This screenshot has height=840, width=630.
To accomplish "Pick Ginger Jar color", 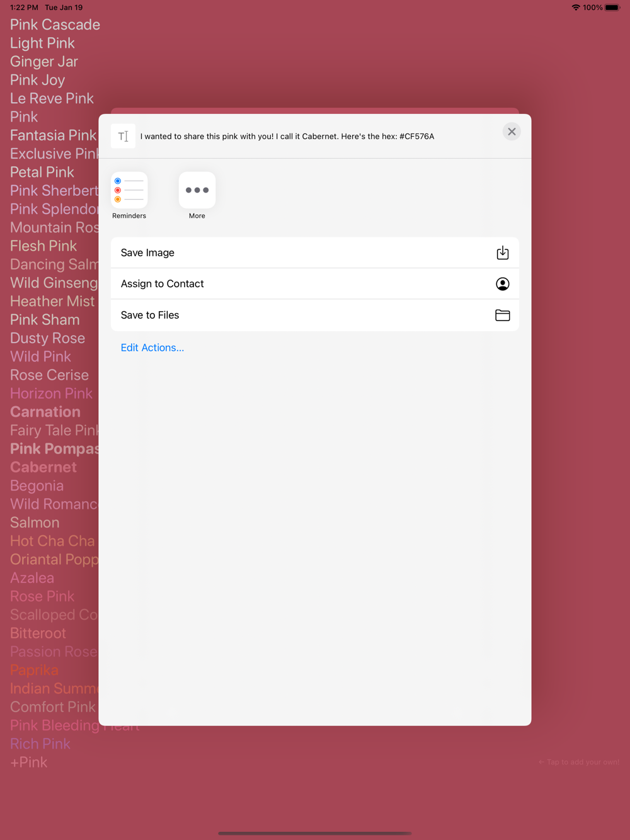I will click(44, 62).
